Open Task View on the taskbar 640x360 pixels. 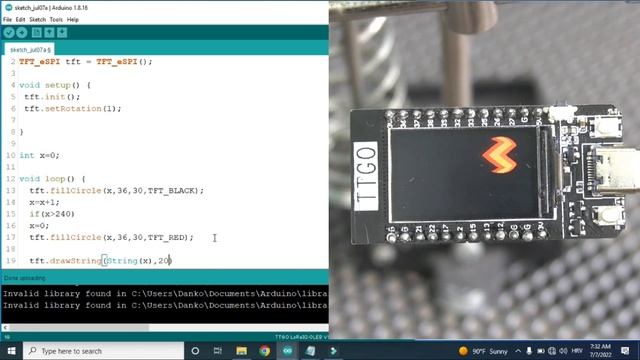(218, 351)
